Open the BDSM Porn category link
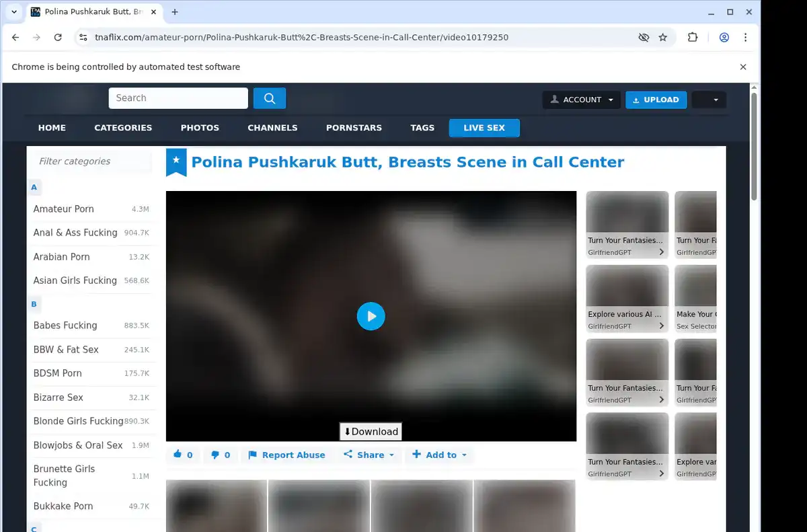 (58, 373)
